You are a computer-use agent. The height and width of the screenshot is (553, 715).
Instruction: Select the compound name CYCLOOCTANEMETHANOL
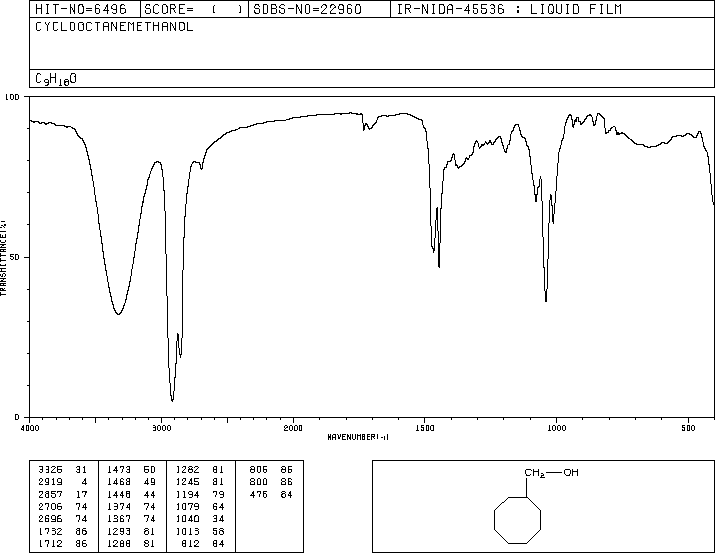[114, 27]
